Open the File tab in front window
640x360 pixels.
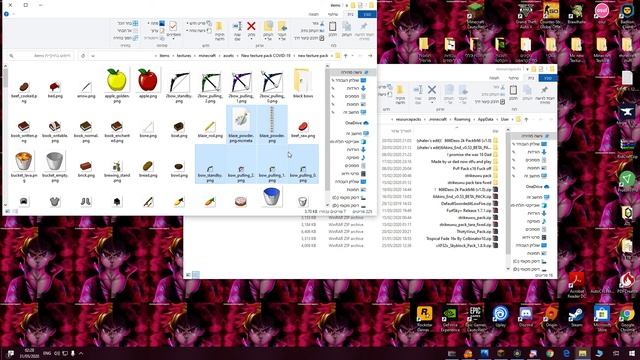point(367,15)
